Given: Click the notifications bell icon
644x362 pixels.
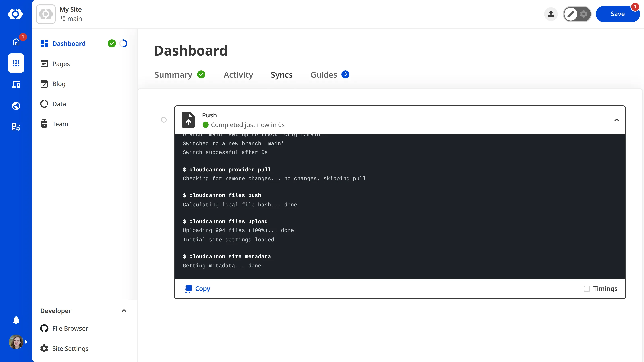Looking at the screenshot, I should point(16,320).
